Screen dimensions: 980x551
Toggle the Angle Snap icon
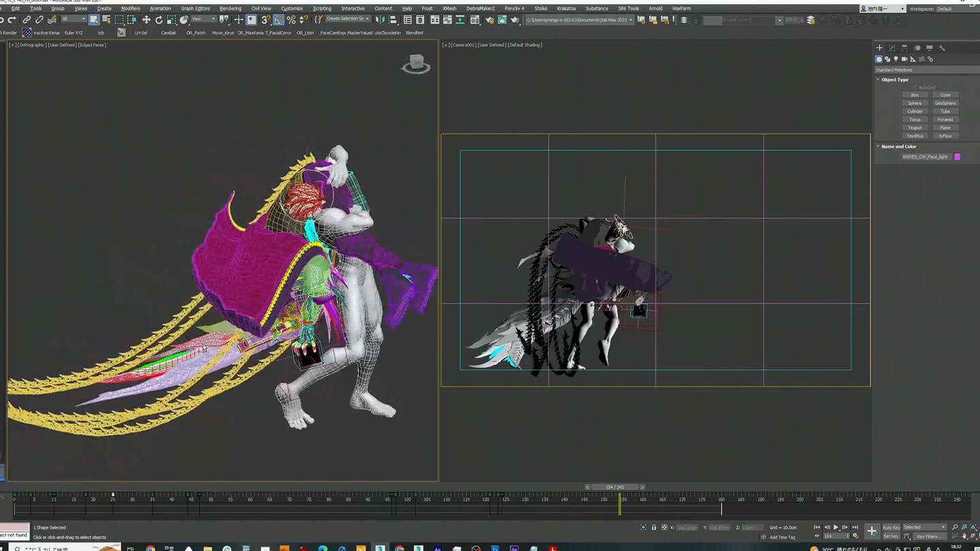278,20
